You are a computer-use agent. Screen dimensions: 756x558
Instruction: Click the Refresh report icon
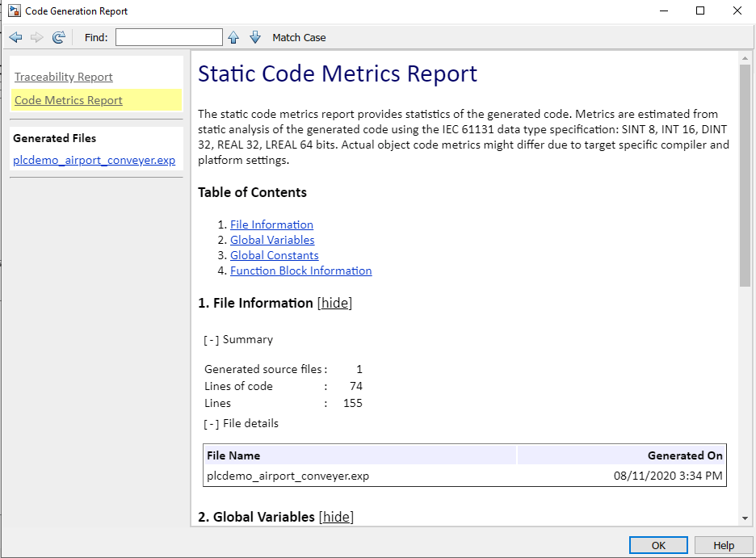(58, 37)
